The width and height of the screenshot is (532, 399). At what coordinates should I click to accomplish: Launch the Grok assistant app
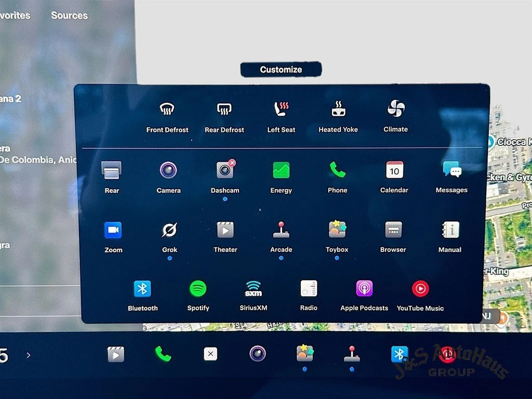(169, 230)
